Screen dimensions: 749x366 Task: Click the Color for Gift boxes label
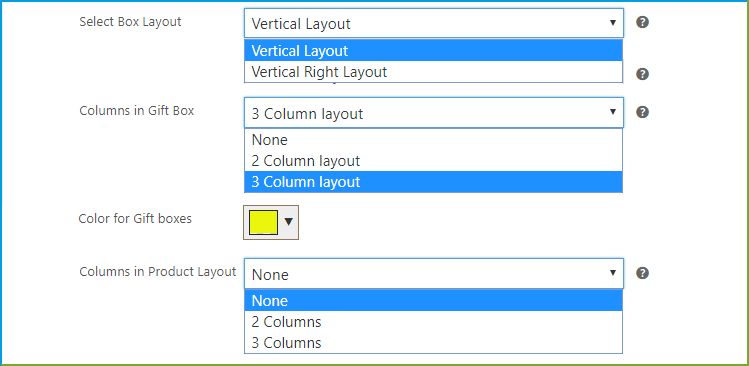pyautogui.click(x=135, y=218)
